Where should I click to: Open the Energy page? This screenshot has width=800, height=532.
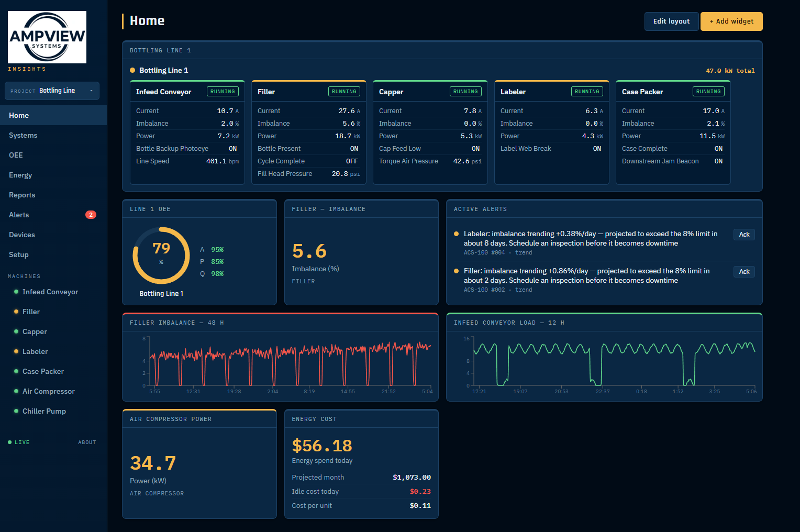(53, 175)
